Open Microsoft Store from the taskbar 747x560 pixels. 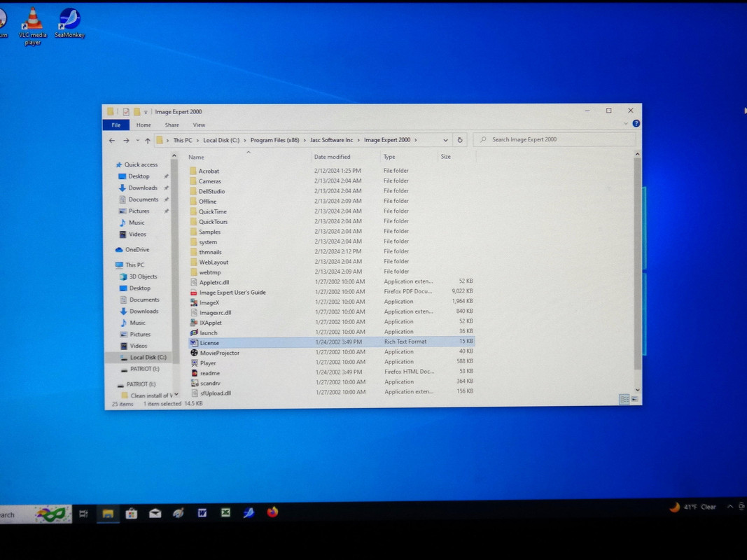click(132, 513)
